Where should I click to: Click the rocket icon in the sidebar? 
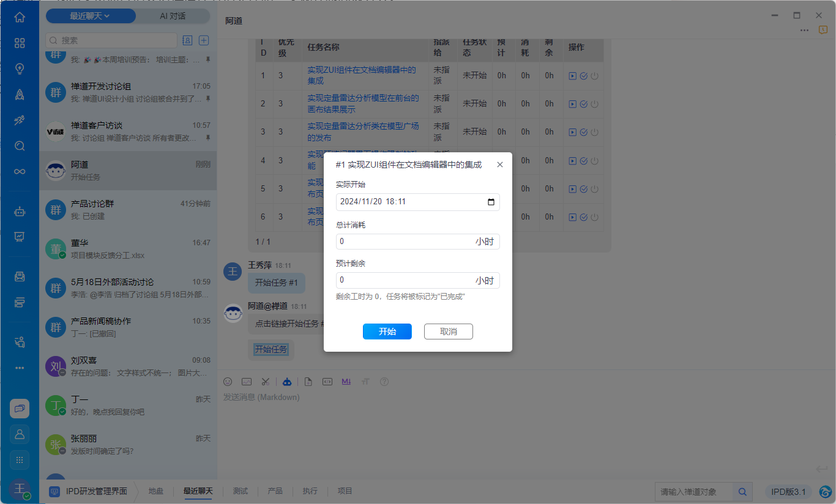[x=20, y=94]
